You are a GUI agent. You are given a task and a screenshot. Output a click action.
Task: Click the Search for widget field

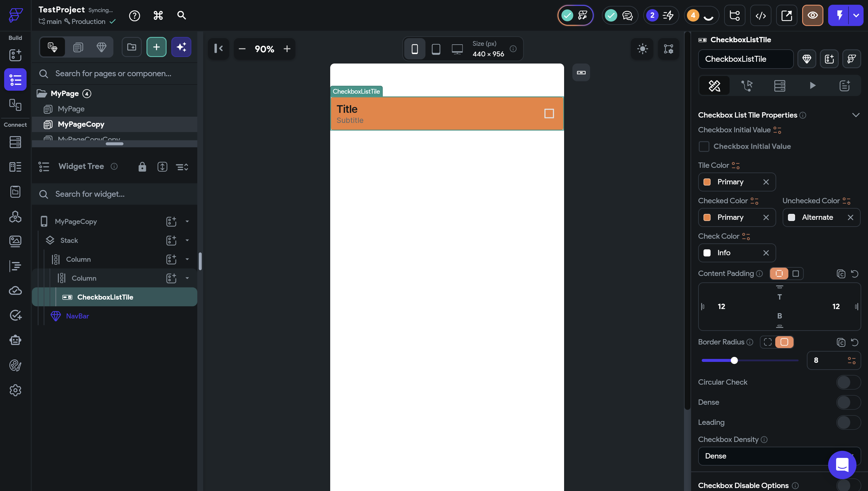coord(115,194)
